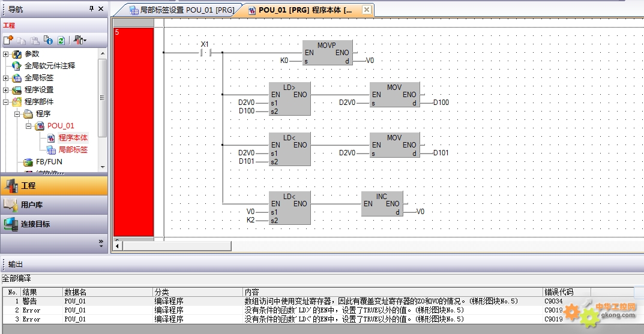Screen dimensions: 644x334
Task: Select the MOV block outputting D100
Action: click(x=395, y=95)
